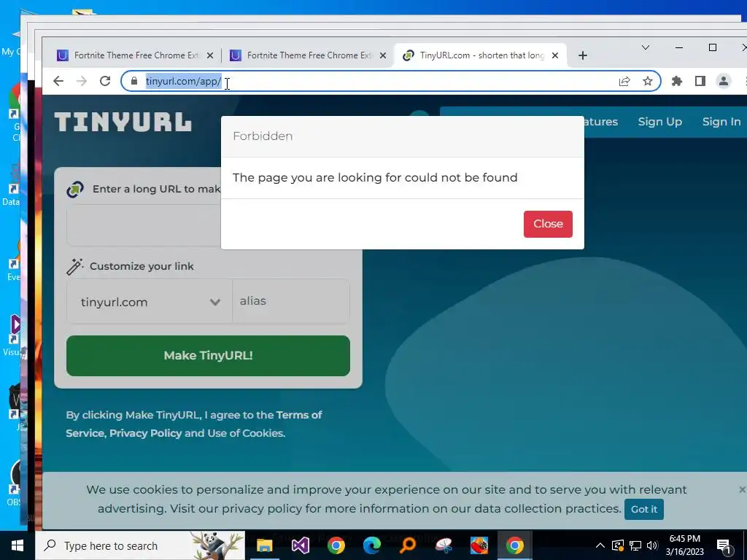Image resolution: width=747 pixels, height=560 pixels.
Task: Click the TinyURL logo
Action: pyautogui.click(x=123, y=122)
